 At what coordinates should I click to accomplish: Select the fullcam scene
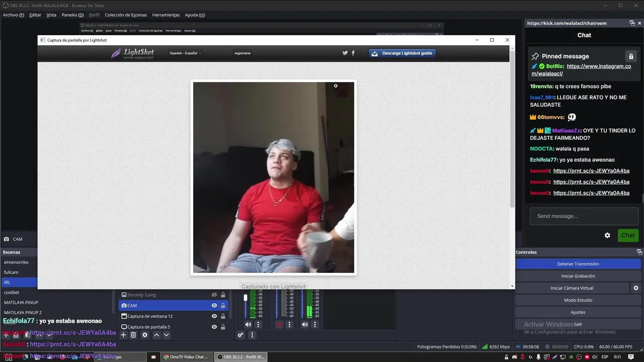(11, 273)
